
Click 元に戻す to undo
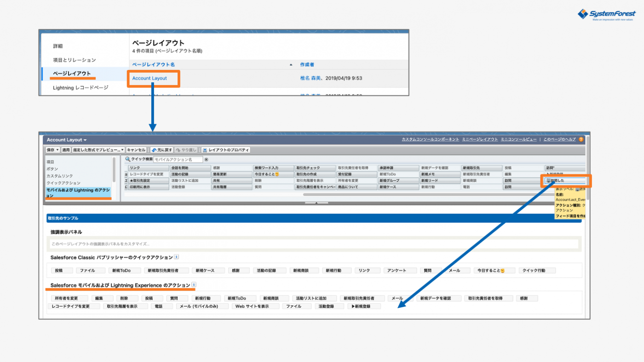161,150
